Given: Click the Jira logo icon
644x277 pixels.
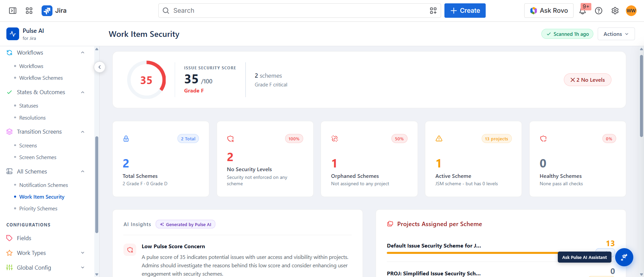Looking at the screenshot, I should point(47,11).
